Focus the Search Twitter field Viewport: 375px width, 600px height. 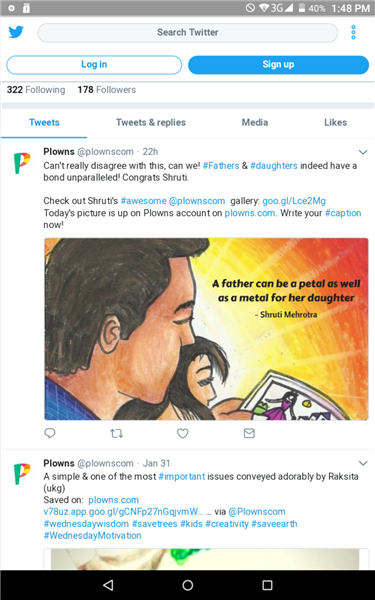tap(188, 33)
